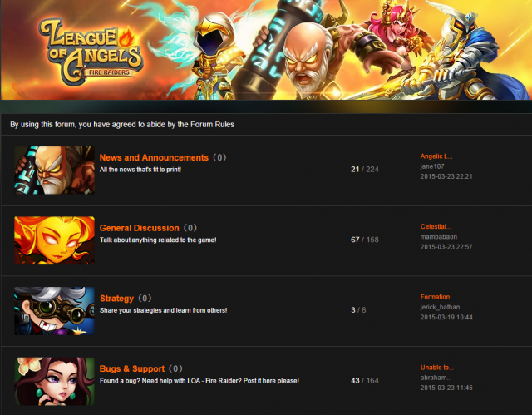The image size is (532, 415).
Task: Open the General Discussion forum
Action: tap(139, 228)
